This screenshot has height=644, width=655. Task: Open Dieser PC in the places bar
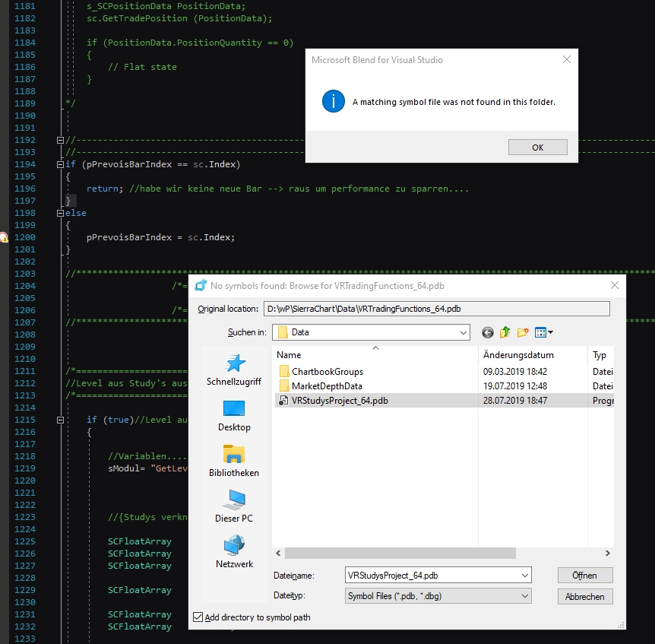click(x=234, y=506)
